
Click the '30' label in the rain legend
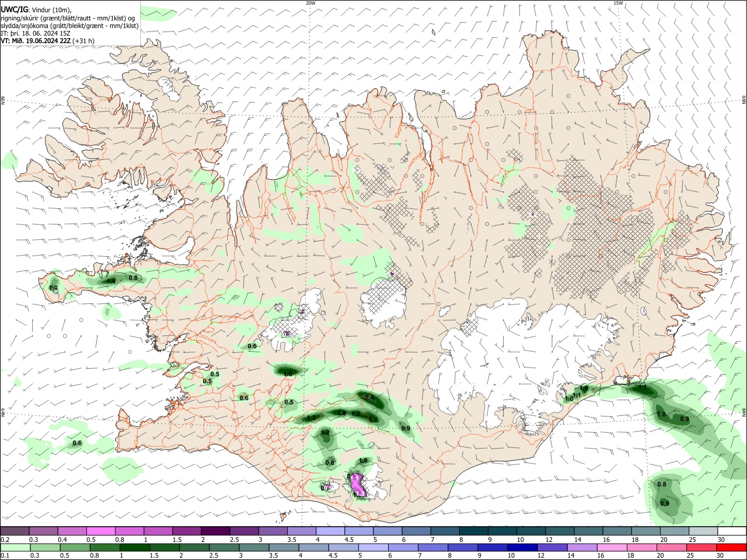click(721, 556)
